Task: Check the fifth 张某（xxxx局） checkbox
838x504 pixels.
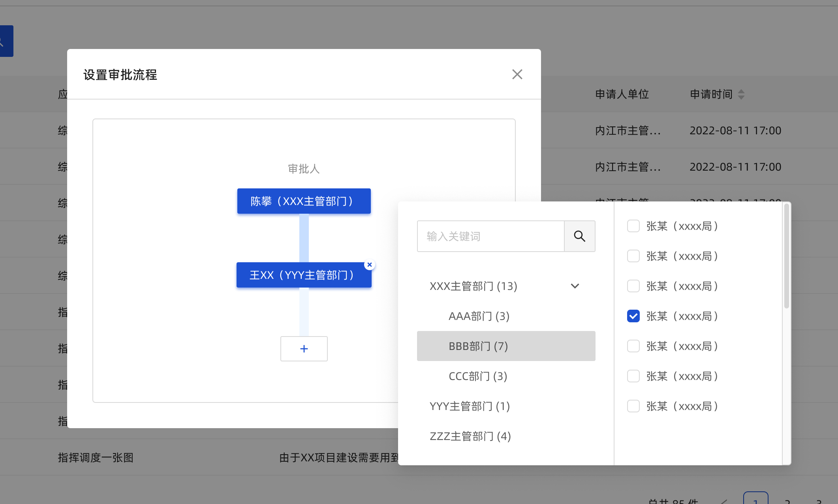Action: pos(633,346)
